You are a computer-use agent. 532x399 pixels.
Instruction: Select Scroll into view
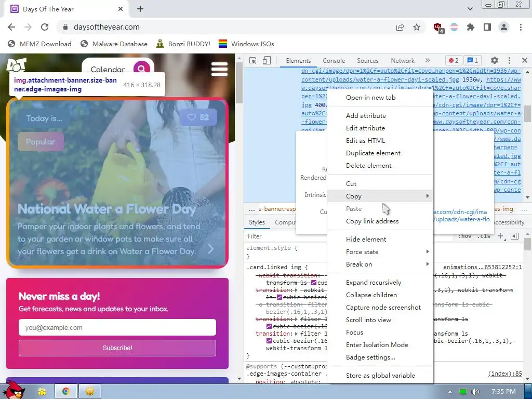tap(380, 320)
